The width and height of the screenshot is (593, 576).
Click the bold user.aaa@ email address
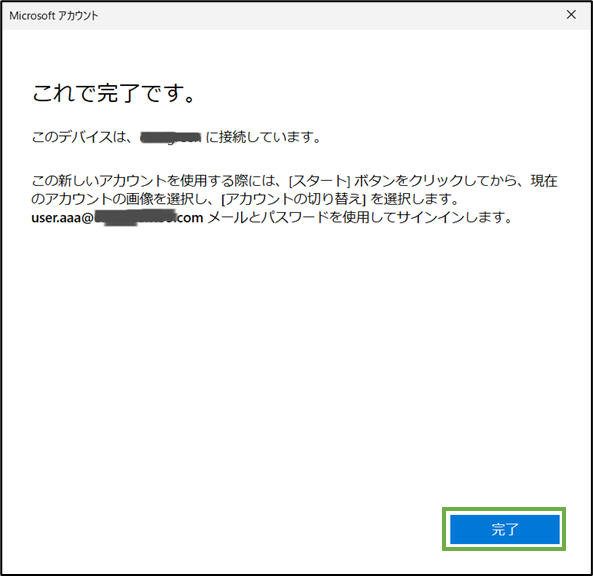point(117,217)
